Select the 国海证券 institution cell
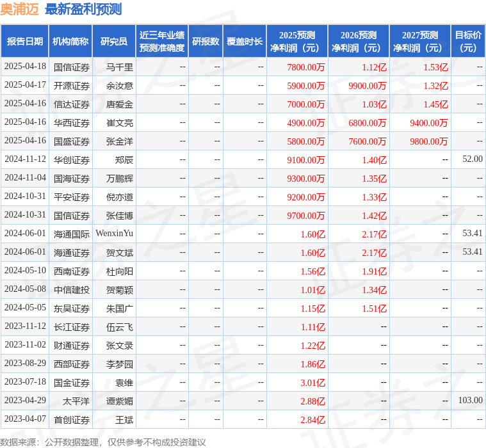Image resolution: width=486 pixels, height=448 pixels. click(72, 179)
